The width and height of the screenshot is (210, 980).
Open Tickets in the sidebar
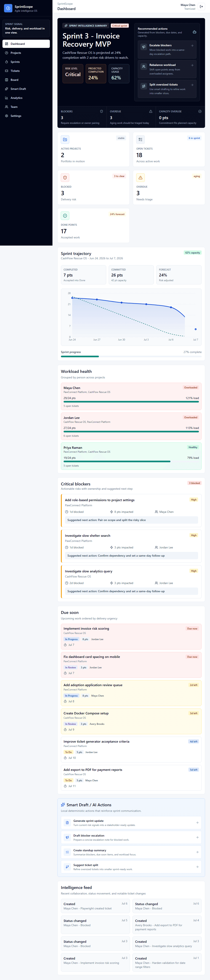tap(26, 71)
